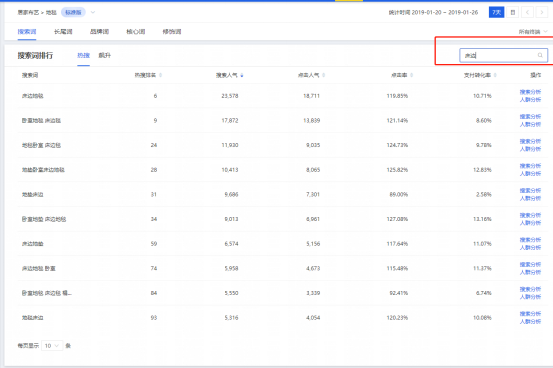Open 人群分析 for the rank 6 keyword
The height and width of the screenshot is (368, 553).
point(530,100)
